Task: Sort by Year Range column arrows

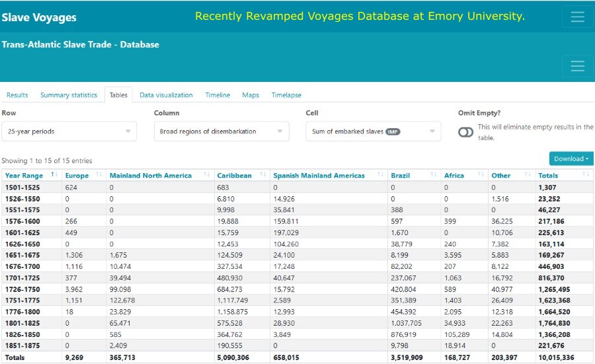Action: click(54, 175)
